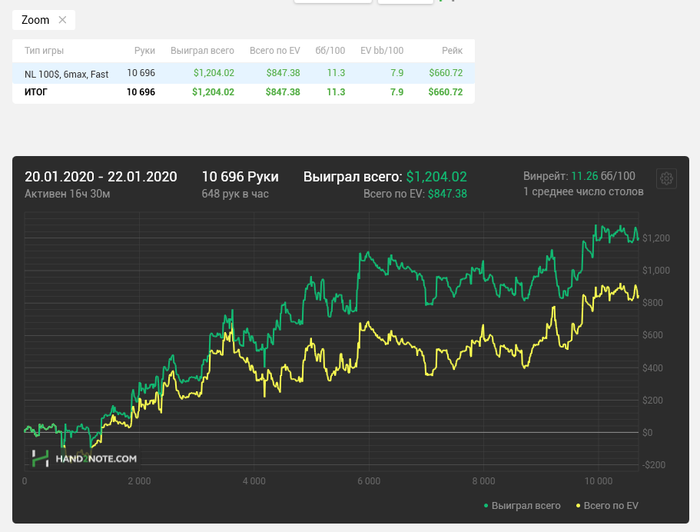Click the date range 20.01.2020 - 22.01.2020
Screen dimensions: 700x532
point(101,177)
